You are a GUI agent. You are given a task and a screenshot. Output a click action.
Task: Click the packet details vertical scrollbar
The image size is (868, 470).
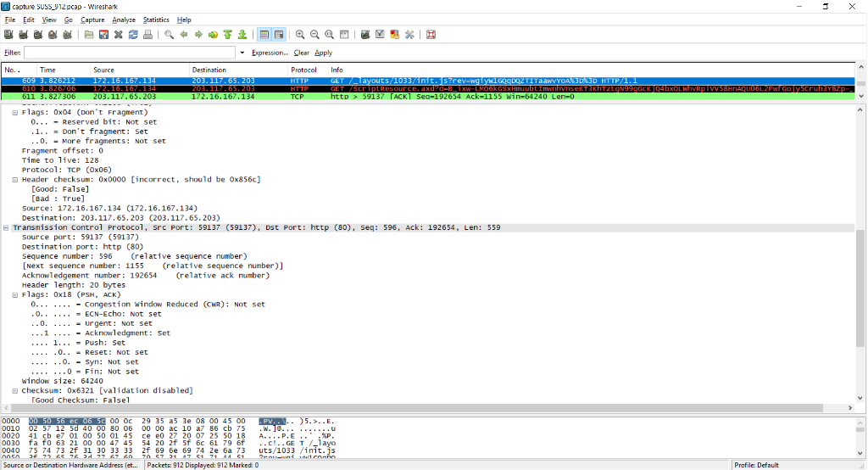[860, 288]
